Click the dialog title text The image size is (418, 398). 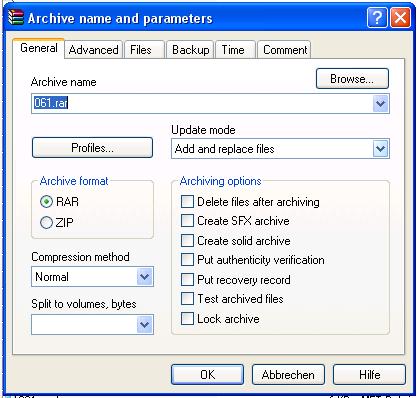click(x=120, y=18)
